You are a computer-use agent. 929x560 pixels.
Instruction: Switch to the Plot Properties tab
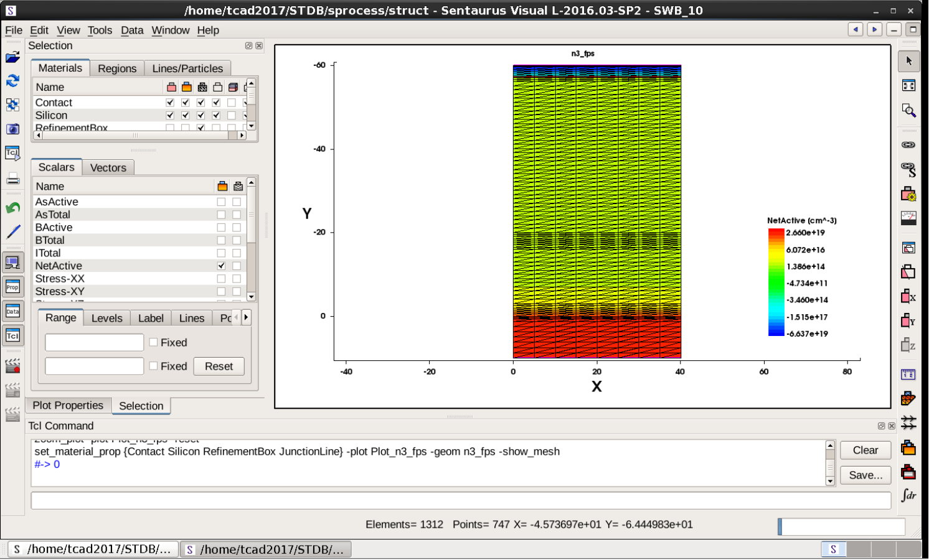tap(68, 405)
